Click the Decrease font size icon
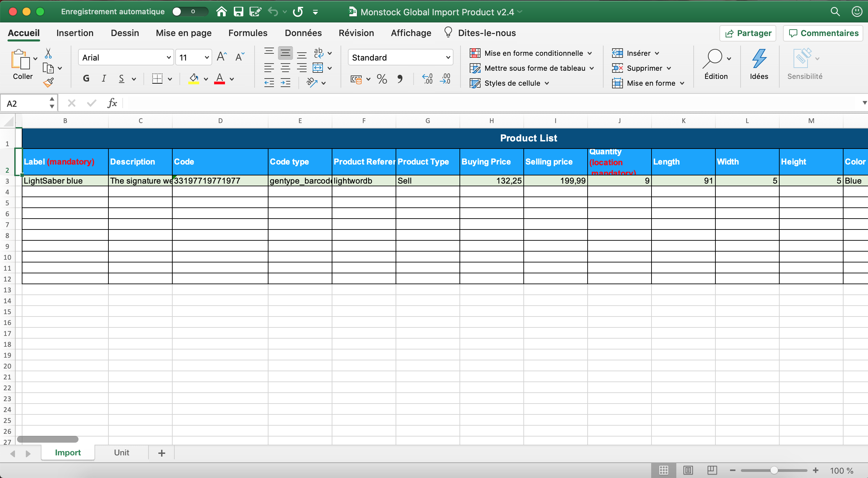The image size is (868, 478). click(240, 57)
